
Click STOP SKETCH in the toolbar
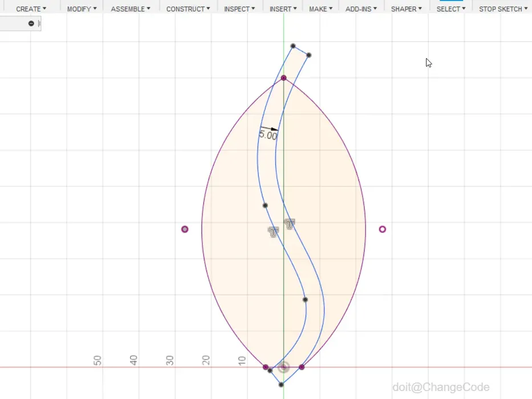coord(503,9)
